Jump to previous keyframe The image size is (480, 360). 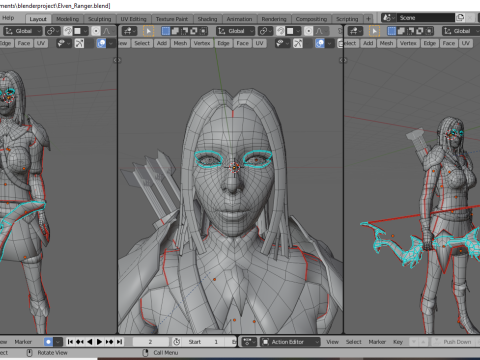point(80,342)
